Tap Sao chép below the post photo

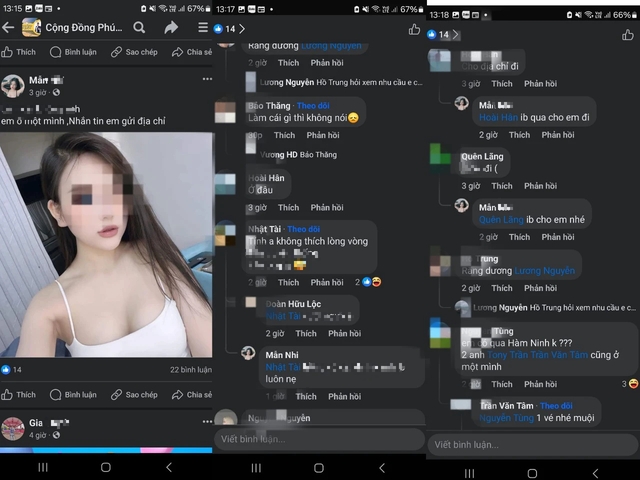click(x=134, y=394)
